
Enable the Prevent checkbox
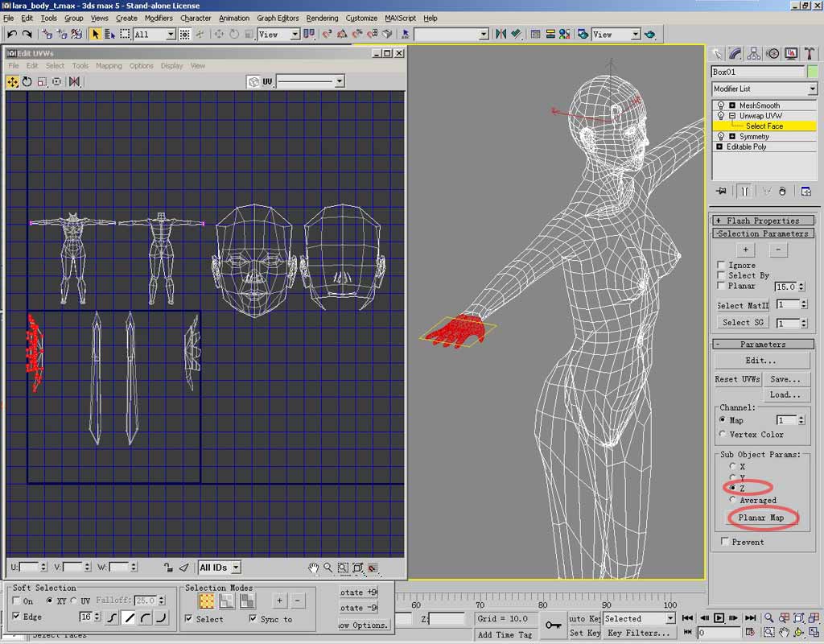[725, 542]
